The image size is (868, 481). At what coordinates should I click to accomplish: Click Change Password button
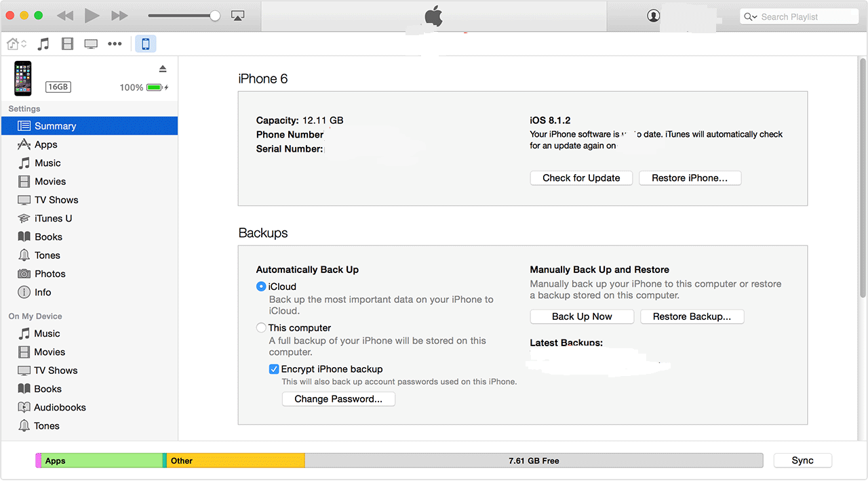point(338,399)
